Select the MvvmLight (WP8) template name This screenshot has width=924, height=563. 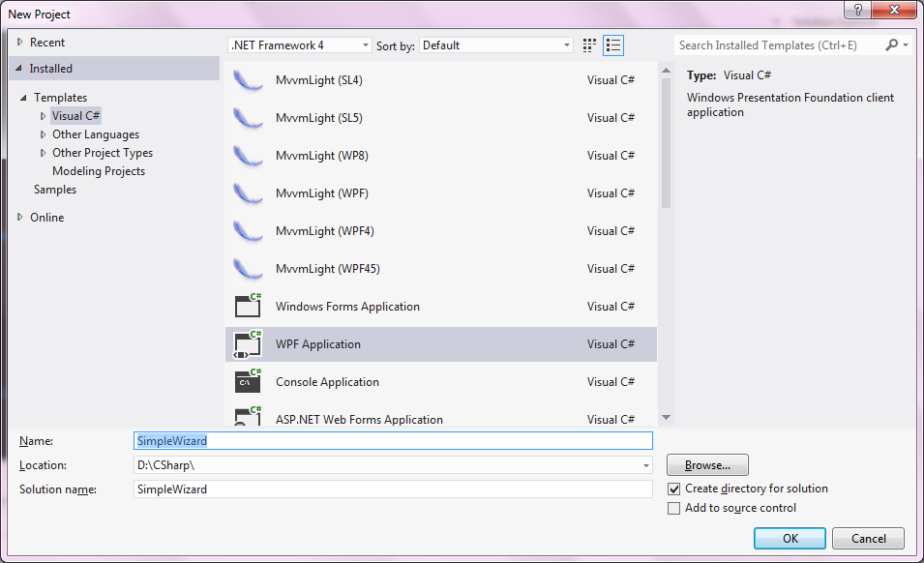(322, 156)
